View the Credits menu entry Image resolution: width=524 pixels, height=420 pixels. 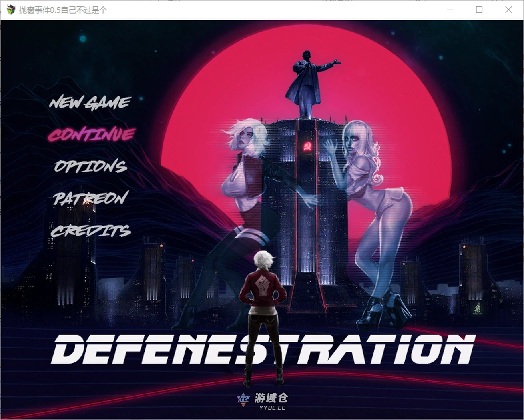(x=91, y=231)
